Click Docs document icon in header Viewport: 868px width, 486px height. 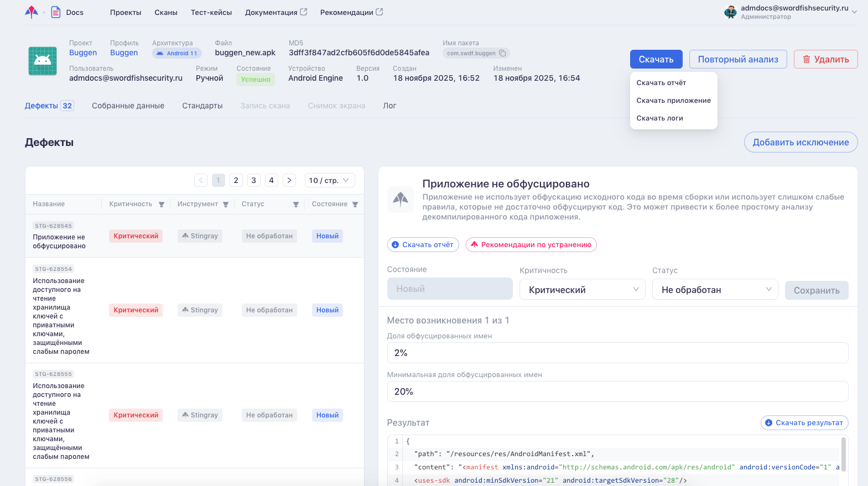56,12
